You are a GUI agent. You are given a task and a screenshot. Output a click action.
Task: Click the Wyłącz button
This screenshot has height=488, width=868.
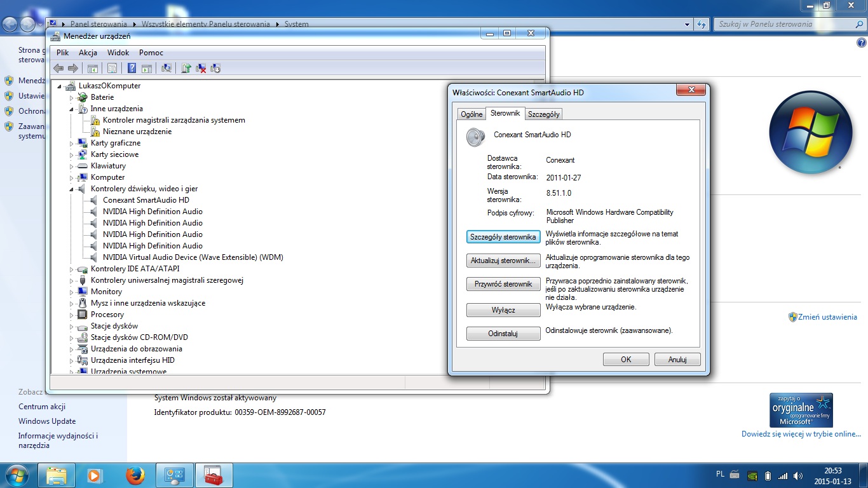(503, 310)
